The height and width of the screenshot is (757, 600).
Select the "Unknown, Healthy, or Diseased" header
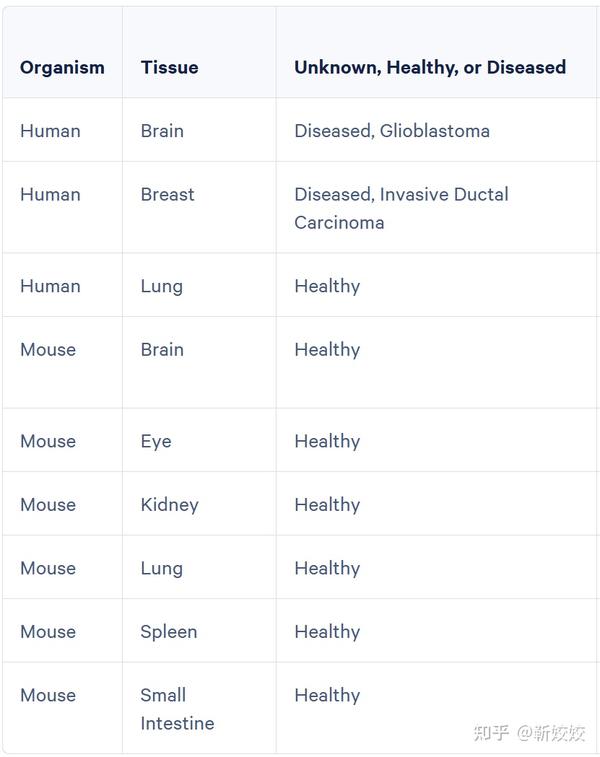pyautogui.click(x=429, y=68)
